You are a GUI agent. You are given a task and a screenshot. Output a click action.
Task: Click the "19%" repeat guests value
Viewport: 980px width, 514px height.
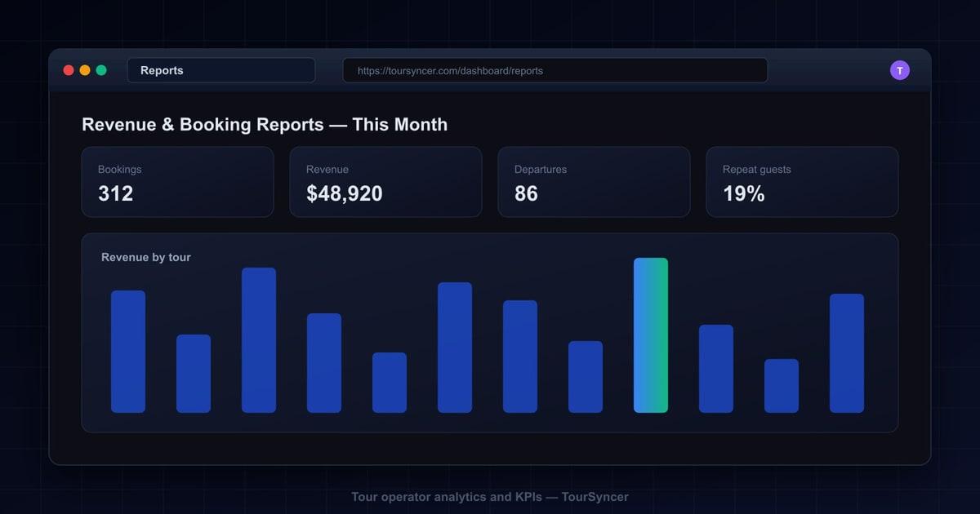pos(744,194)
